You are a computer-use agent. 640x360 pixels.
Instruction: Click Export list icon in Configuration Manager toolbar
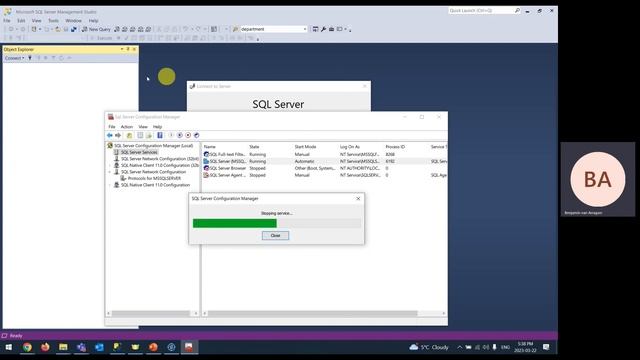tap(149, 135)
